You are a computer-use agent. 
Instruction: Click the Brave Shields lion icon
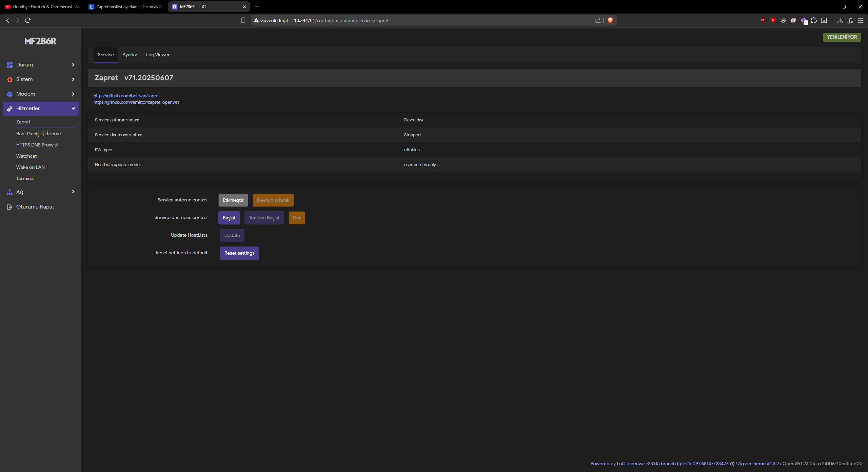tap(610, 20)
